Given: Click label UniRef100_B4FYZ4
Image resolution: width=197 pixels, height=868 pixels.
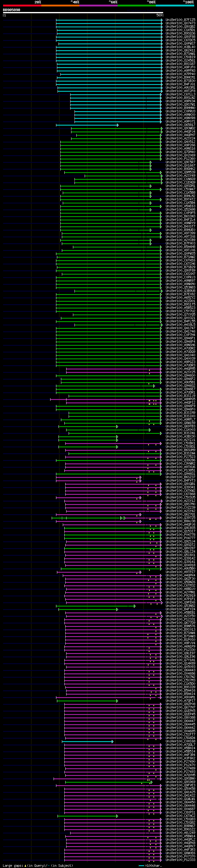Looking at the screenshot, I should [180, 609].
